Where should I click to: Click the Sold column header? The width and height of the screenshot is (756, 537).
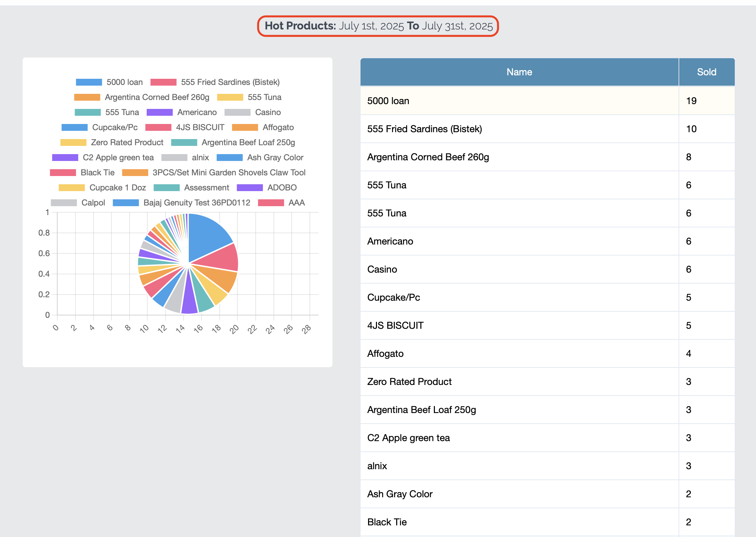pos(706,72)
